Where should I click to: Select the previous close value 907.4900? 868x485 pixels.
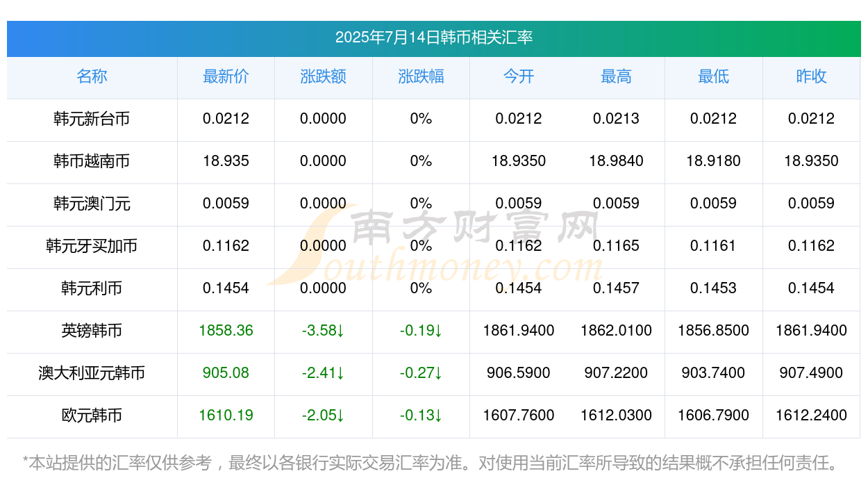click(x=811, y=373)
